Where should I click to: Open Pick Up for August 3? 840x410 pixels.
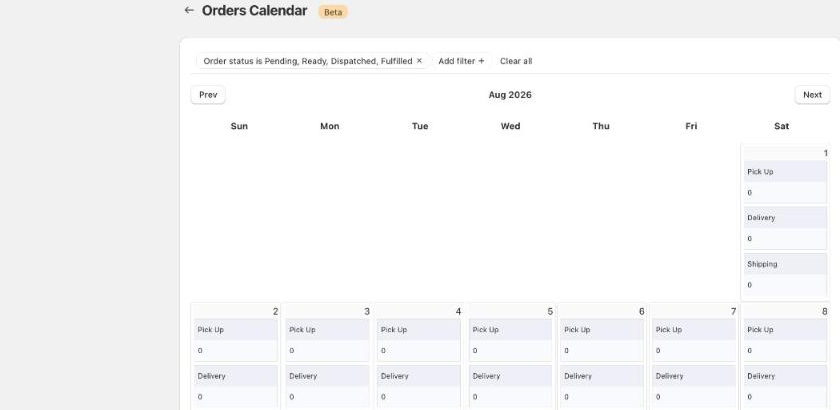coord(327,340)
